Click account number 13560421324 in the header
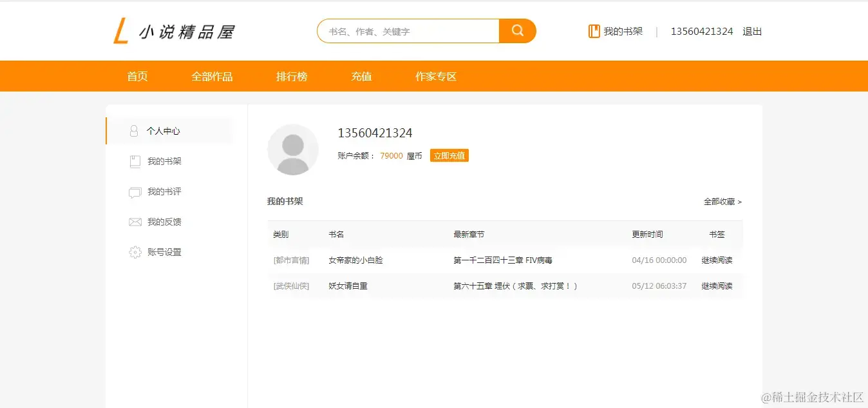This screenshot has width=868, height=408. pos(702,31)
